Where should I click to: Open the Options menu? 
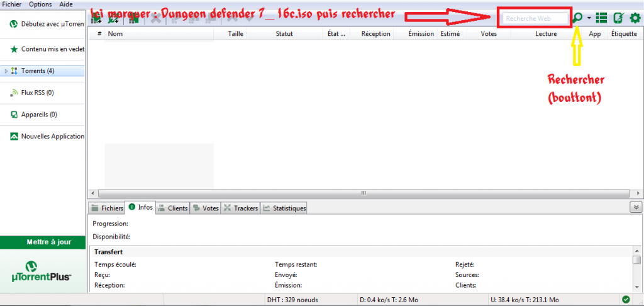click(x=40, y=4)
